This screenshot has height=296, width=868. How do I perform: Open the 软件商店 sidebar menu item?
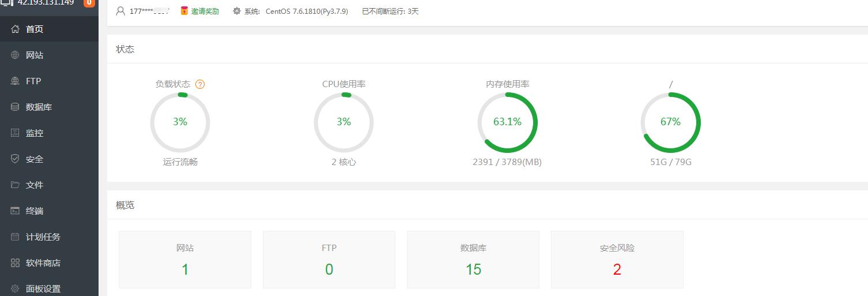[x=43, y=263]
